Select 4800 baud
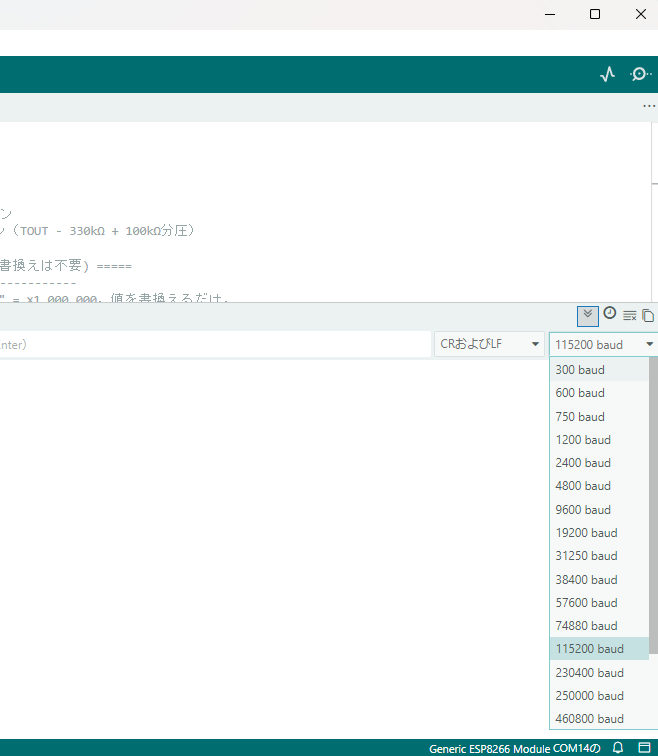 coord(599,486)
